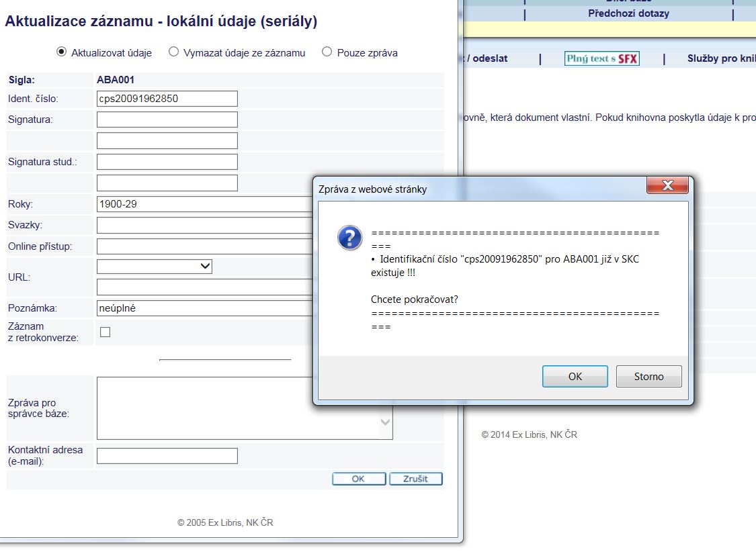Select Vymazat údaje ze záznamu option

point(173,52)
